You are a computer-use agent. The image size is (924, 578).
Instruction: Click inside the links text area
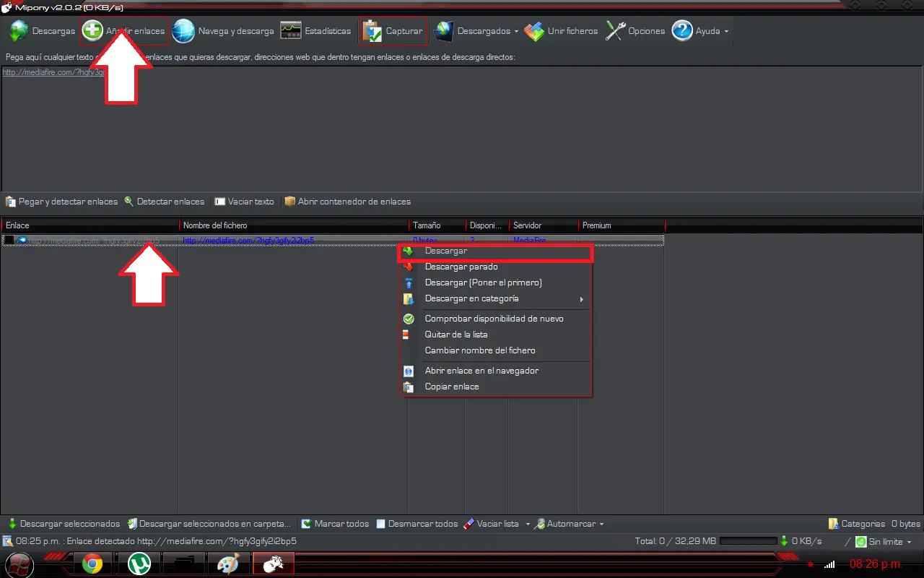point(462,129)
